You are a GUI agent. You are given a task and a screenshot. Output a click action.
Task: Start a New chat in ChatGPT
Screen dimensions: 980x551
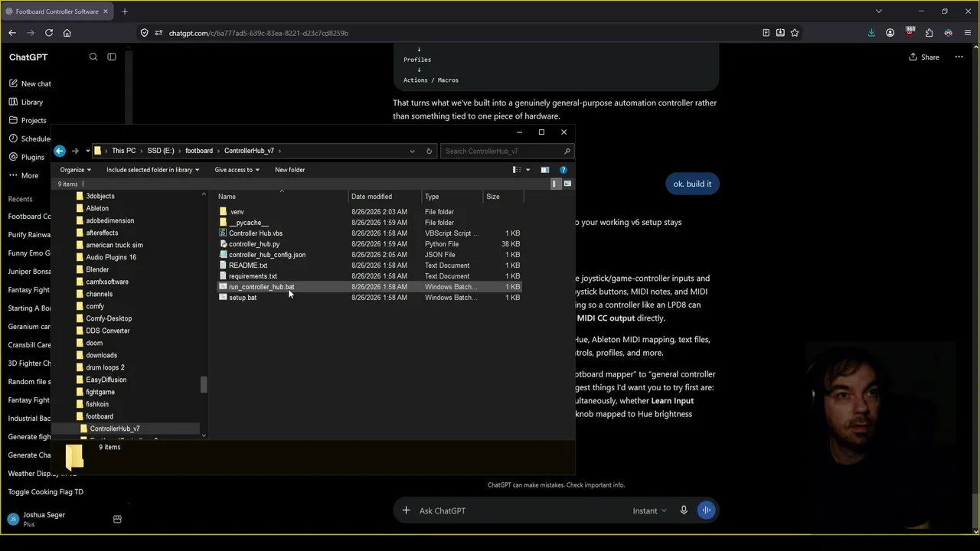coord(30,83)
